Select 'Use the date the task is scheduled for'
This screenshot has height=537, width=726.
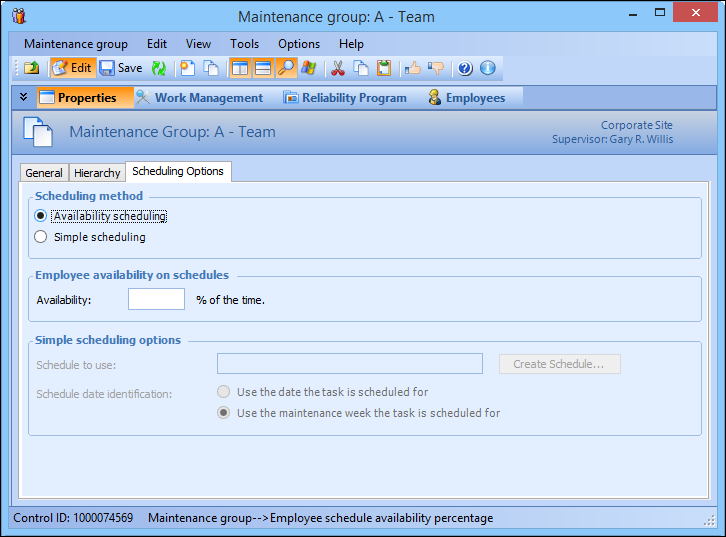point(224,392)
